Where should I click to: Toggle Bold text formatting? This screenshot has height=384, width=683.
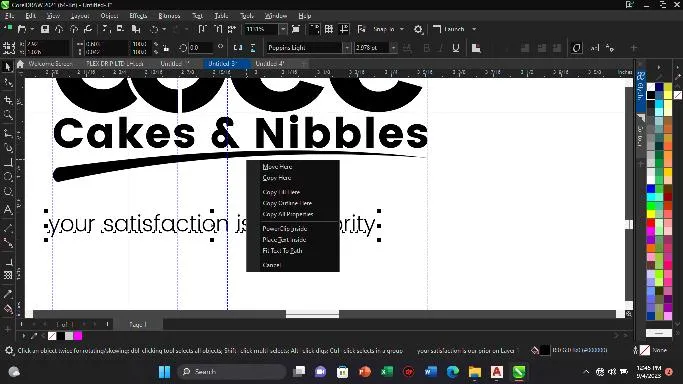[426, 48]
